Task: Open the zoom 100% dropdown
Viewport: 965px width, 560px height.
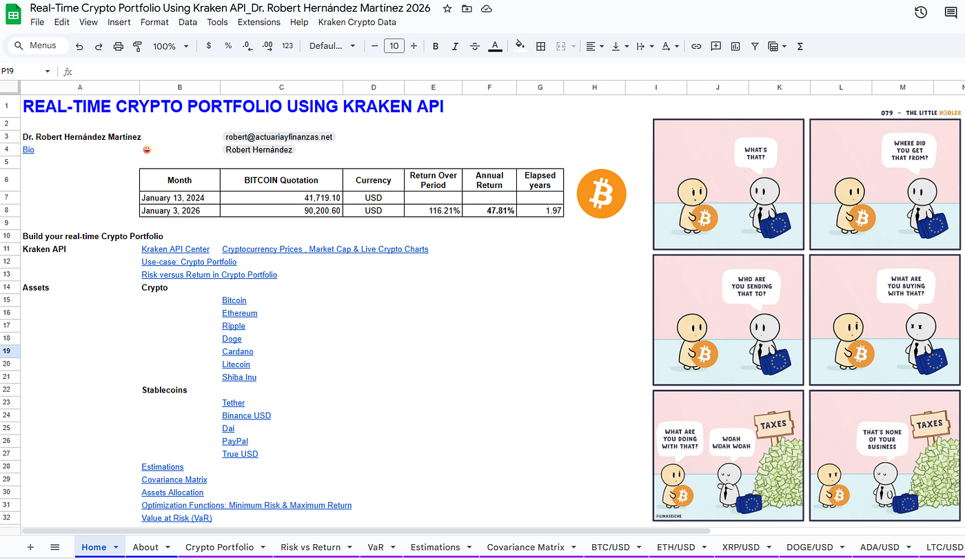Action: [171, 46]
